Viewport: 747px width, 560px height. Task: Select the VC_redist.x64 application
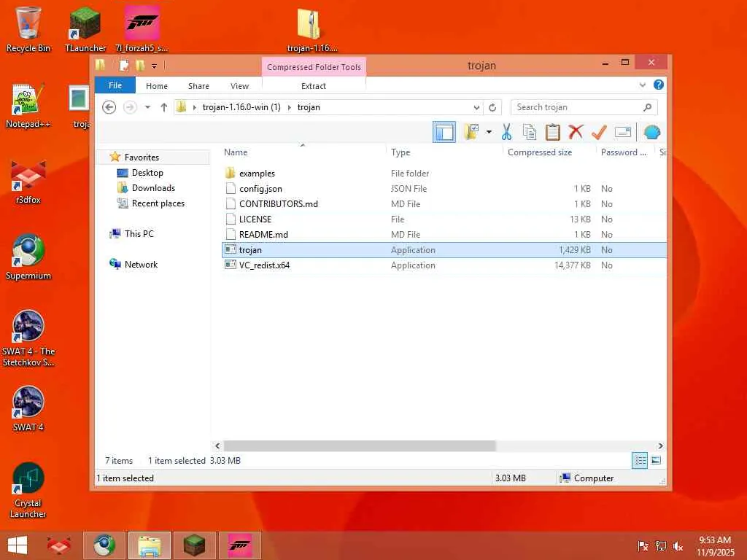tap(264, 265)
